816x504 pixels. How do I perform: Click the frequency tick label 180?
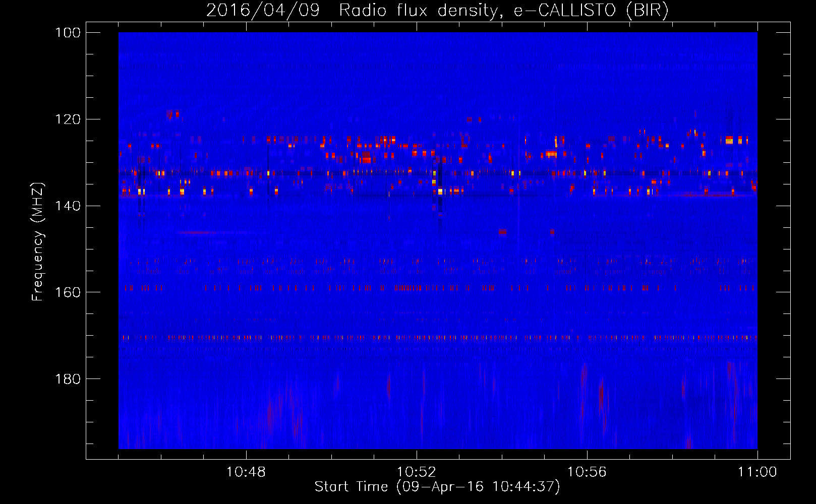(x=67, y=379)
